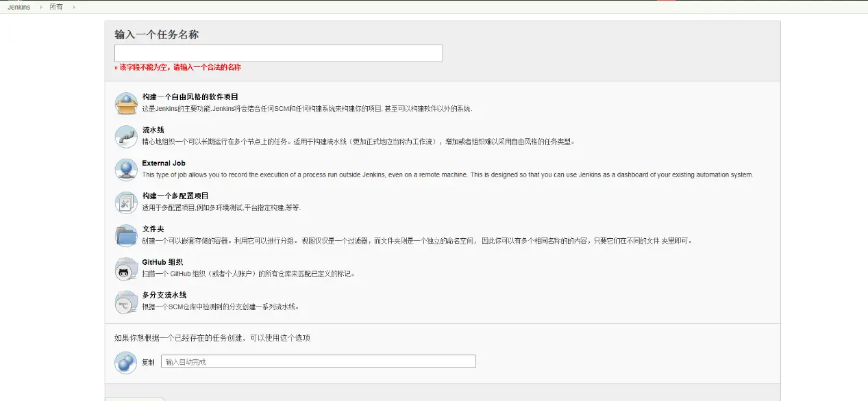Pick the External Job monitor icon
868x401 pixels.
126,170
